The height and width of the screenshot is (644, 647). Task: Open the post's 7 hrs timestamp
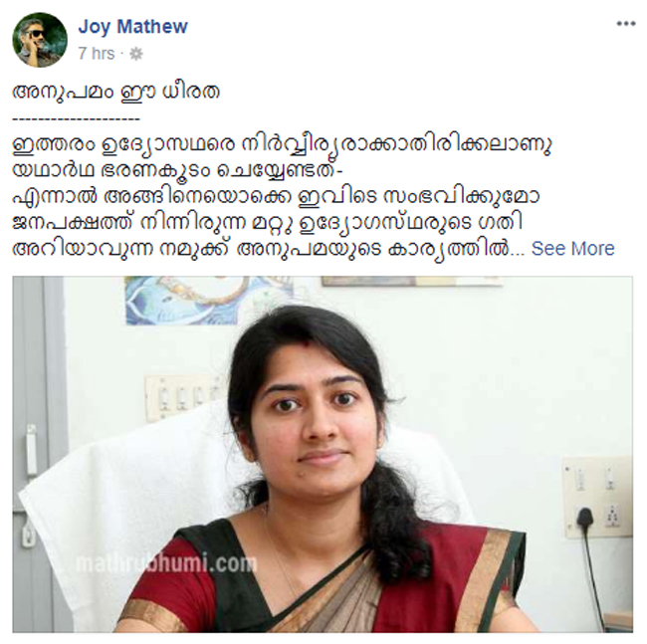(x=97, y=53)
